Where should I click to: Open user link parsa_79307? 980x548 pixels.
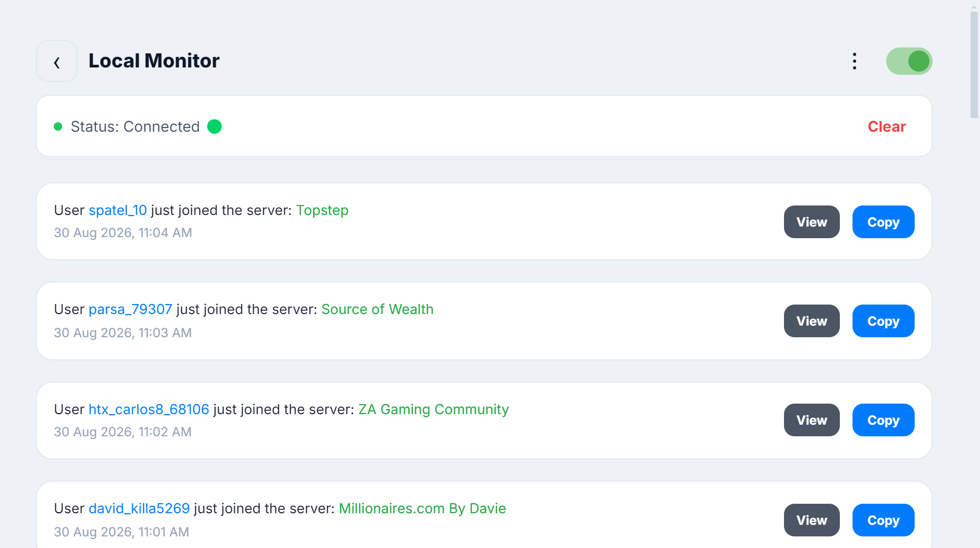(130, 309)
